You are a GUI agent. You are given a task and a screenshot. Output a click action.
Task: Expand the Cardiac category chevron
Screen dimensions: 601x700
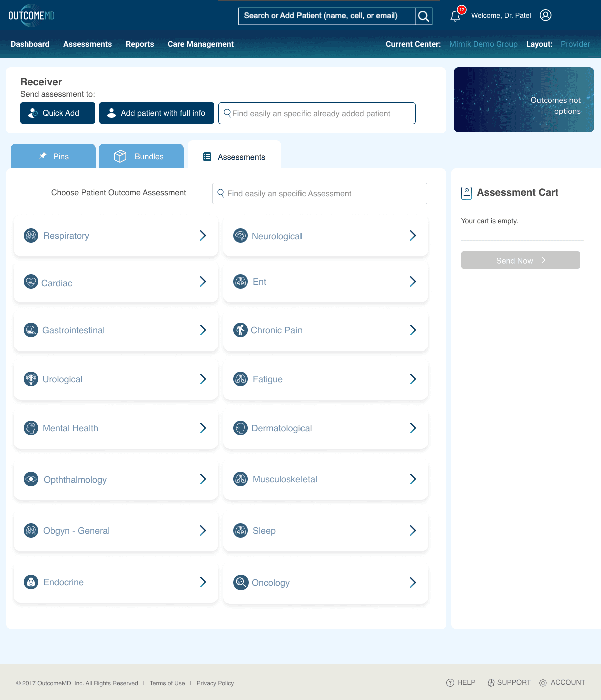(203, 282)
